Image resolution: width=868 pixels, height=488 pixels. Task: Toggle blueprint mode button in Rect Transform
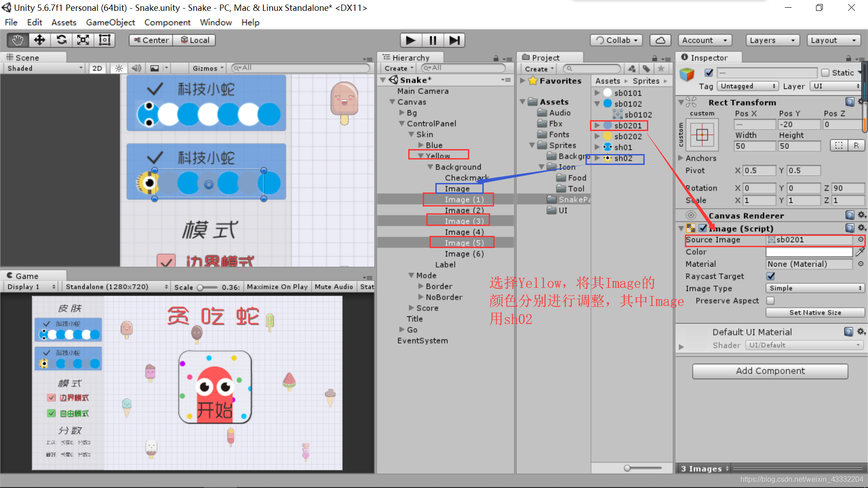point(839,145)
